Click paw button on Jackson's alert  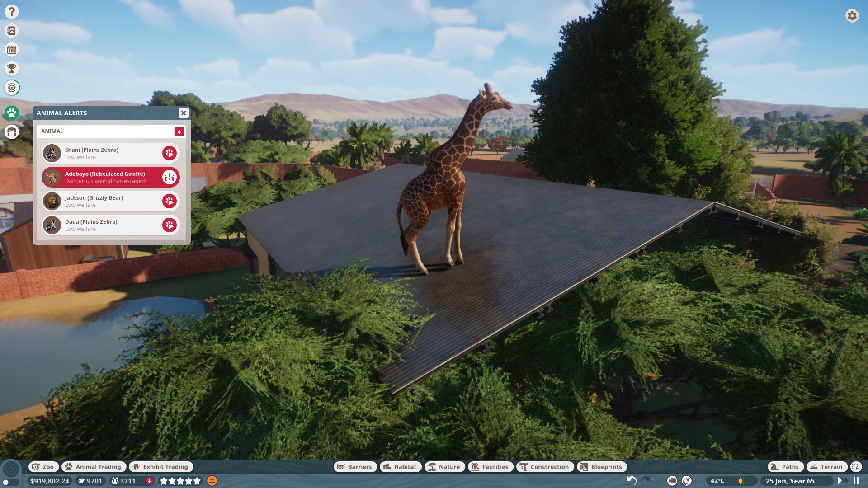pos(170,201)
